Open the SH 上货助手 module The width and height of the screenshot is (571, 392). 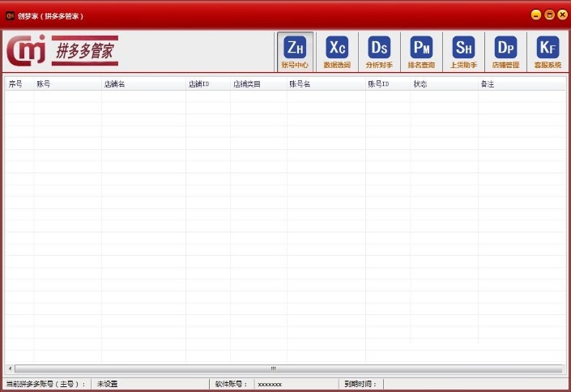(463, 52)
